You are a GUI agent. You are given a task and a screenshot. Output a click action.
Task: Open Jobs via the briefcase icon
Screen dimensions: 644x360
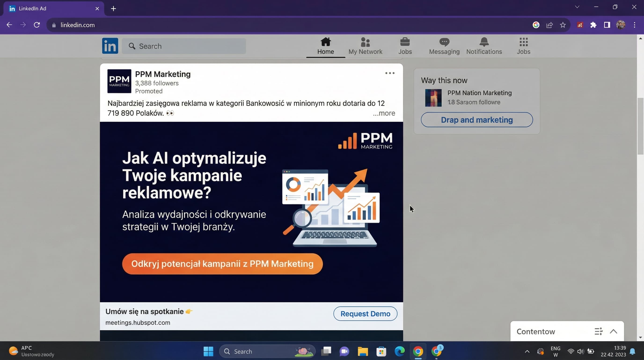[x=405, y=46]
